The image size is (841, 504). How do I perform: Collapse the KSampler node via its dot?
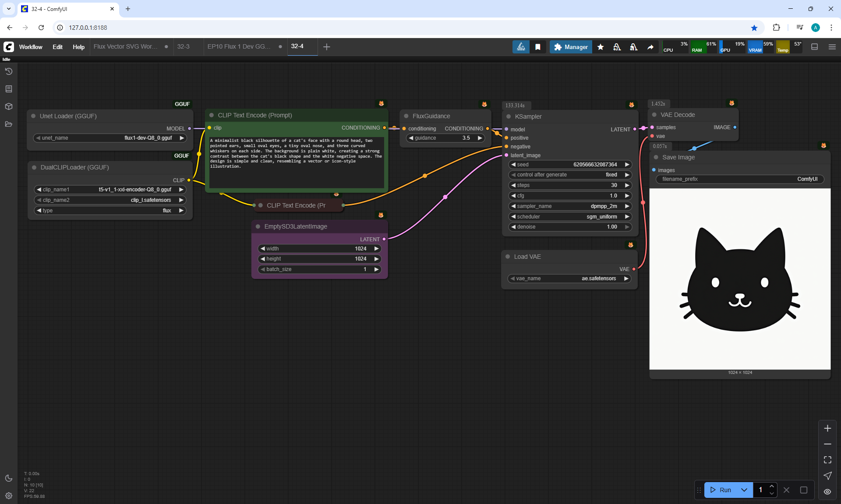509,116
